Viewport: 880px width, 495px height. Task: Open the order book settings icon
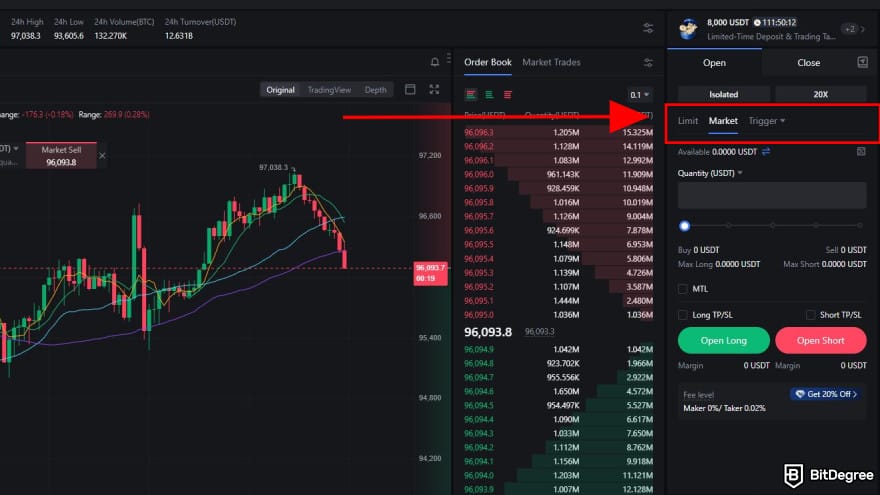[x=649, y=62]
